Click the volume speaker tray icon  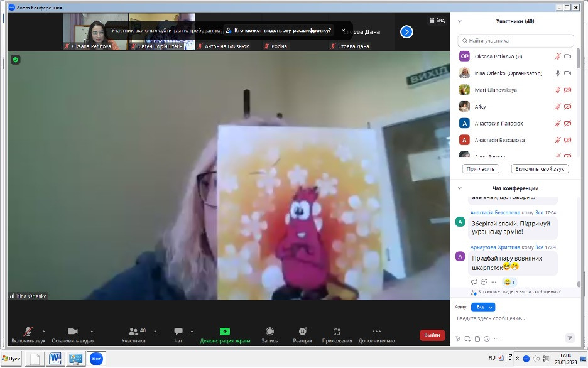[536, 359]
